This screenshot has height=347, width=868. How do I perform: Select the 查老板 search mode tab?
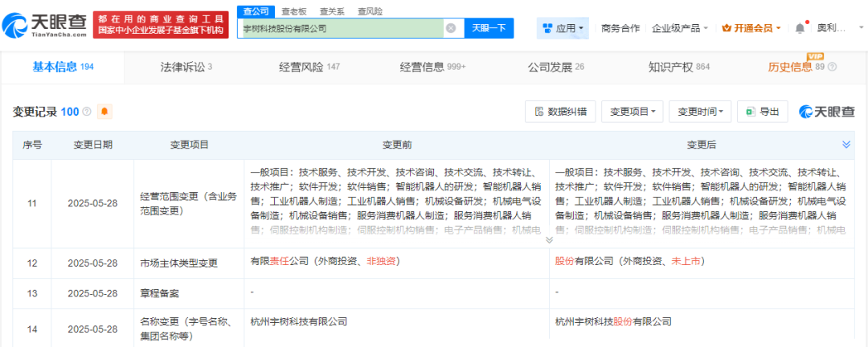point(295,11)
